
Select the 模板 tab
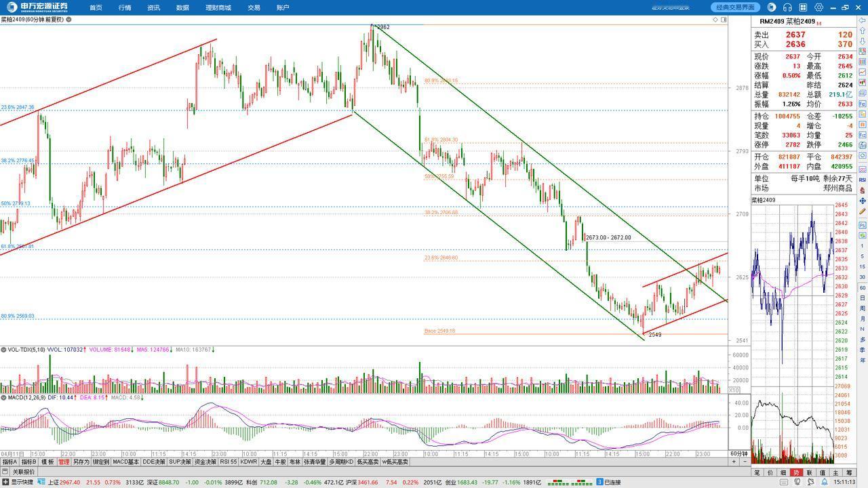[47, 462]
